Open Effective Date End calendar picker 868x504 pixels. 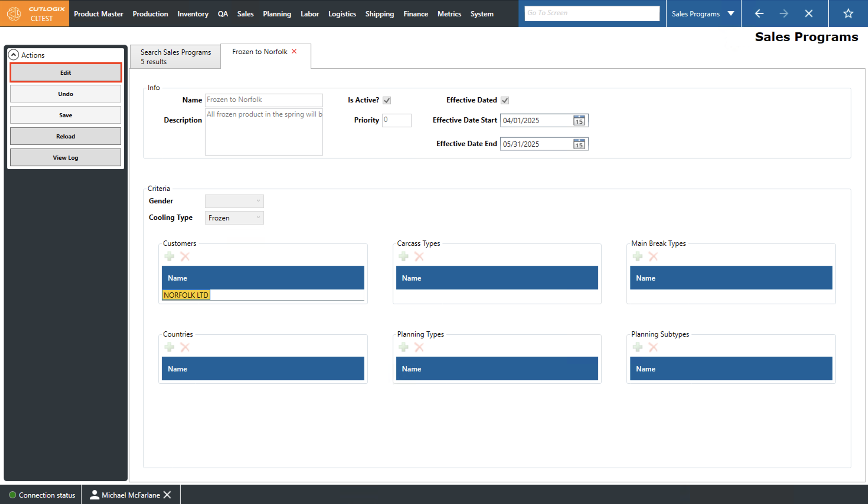(579, 144)
